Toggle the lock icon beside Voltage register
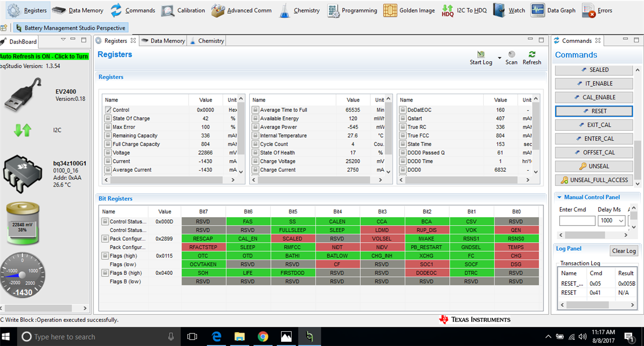This screenshot has width=644, height=346. [x=108, y=153]
